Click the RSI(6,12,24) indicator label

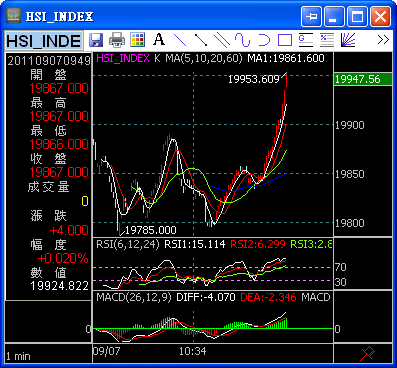pos(128,244)
